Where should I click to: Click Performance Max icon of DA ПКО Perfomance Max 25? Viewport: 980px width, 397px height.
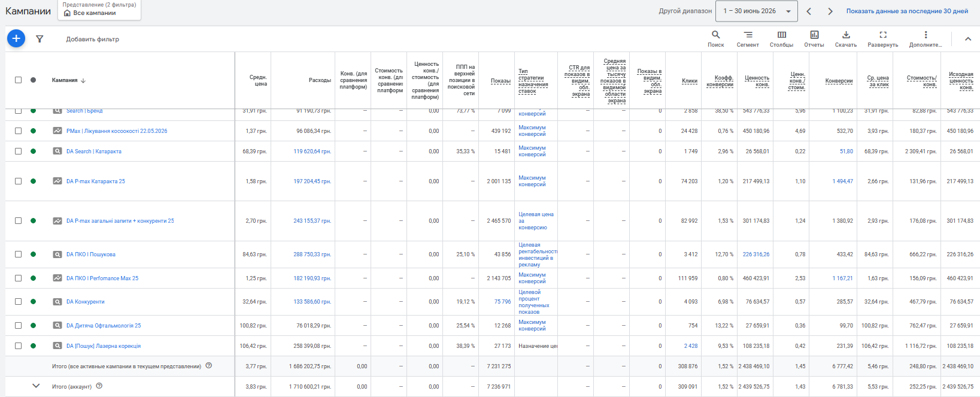[57, 278]
